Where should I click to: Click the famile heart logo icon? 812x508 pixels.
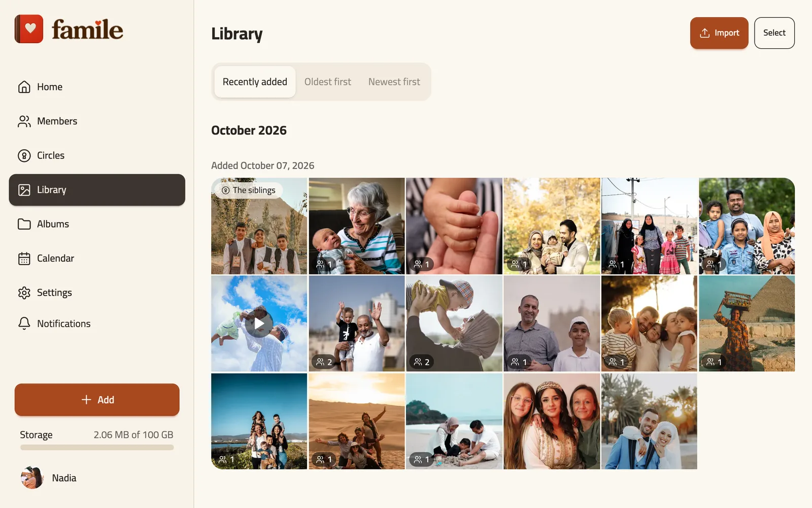point(29,29)
